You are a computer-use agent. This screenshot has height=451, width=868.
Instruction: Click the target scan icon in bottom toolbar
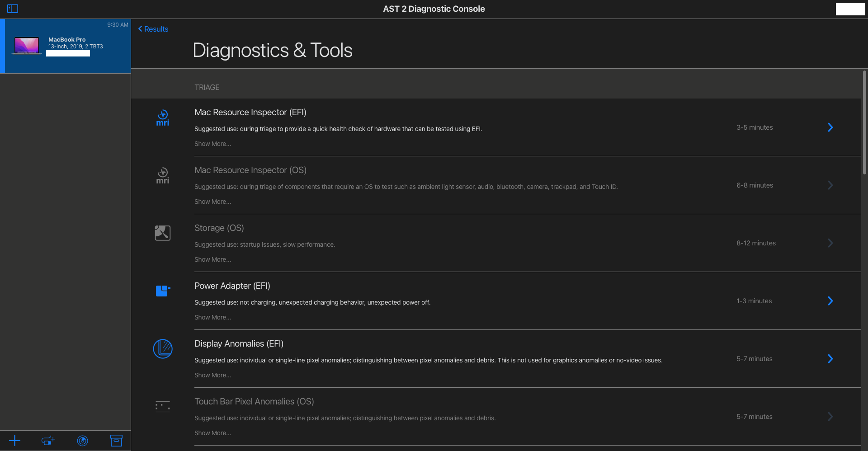pyautogui.click(x=82, y=440)
